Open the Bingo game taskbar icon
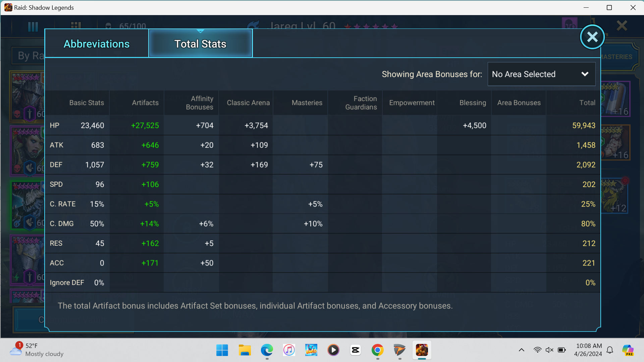Screen dimensions: 644x362 (311, 350)
